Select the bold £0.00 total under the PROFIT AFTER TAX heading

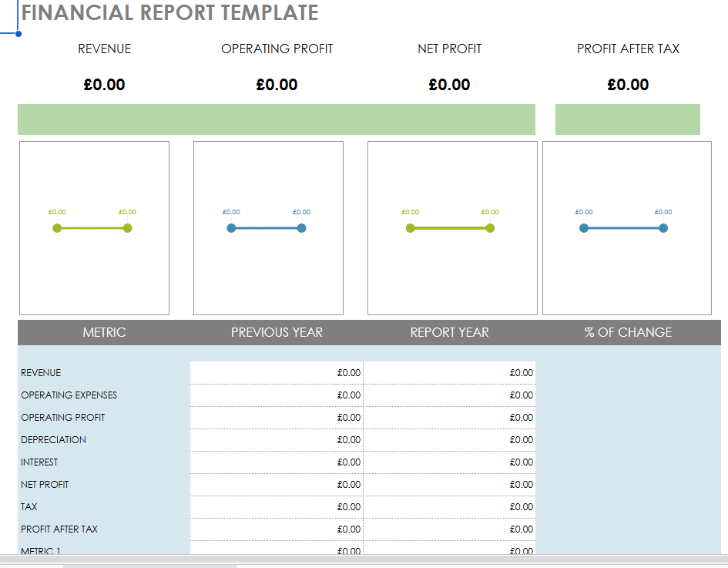(x=628, y=85)
